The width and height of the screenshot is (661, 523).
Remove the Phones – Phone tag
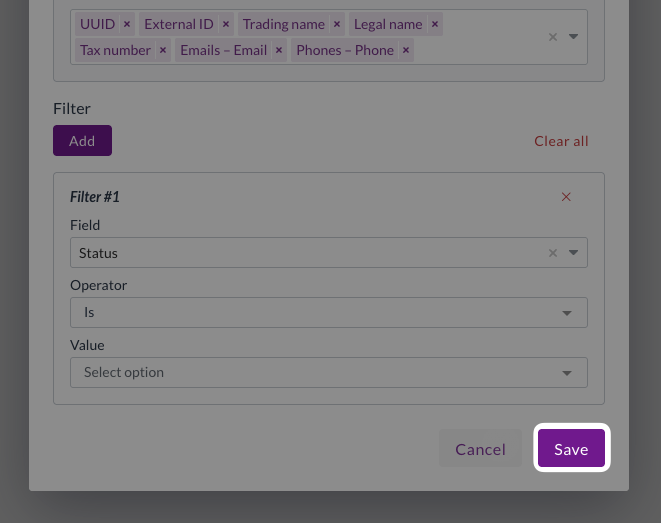coord(405,50)
